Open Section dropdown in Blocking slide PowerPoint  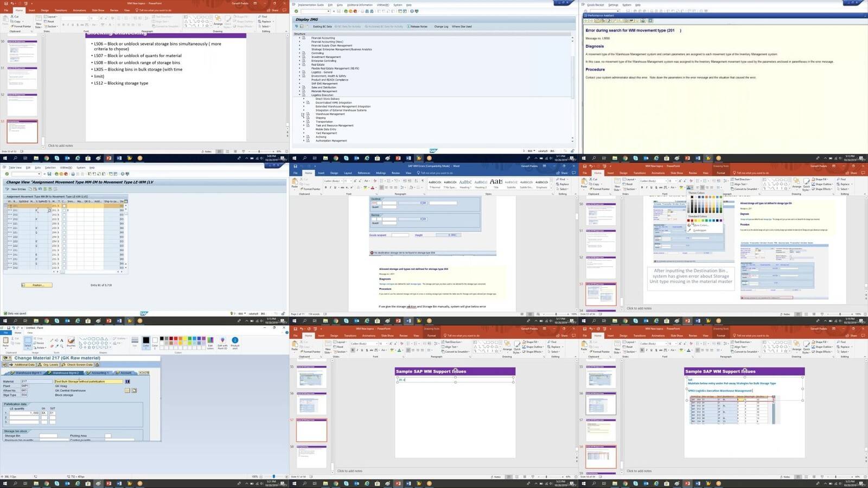52,26
